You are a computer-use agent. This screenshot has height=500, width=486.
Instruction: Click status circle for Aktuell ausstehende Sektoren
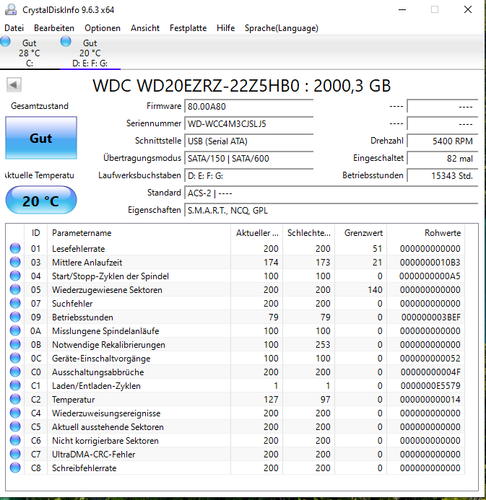pos(15,427)
